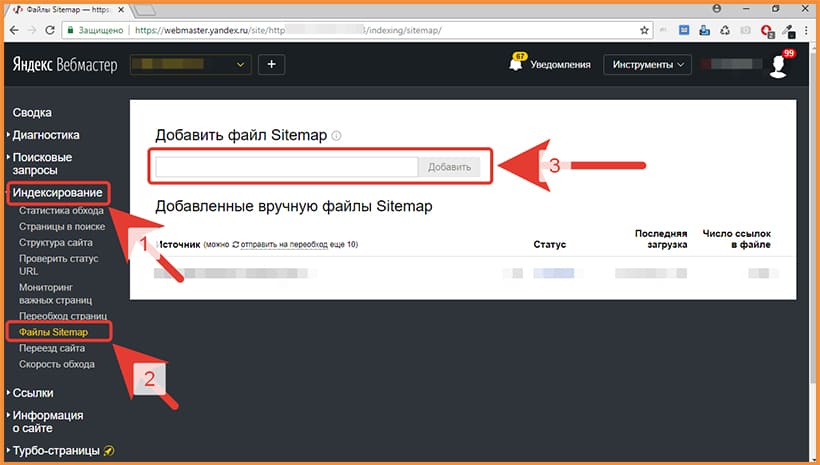
Task: Open Страницы в поиске page
Action: click(x=62, y=226)
